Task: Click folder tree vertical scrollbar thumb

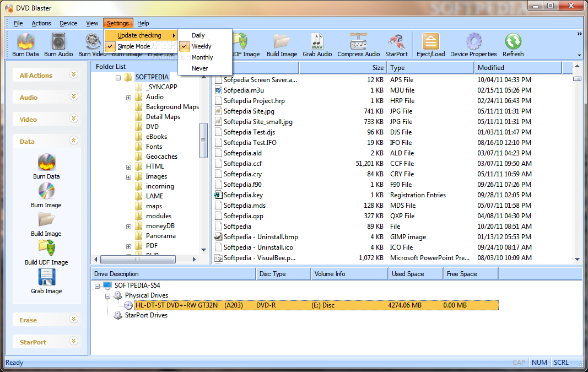Action: pyautogui.click(x=203, y=141)
